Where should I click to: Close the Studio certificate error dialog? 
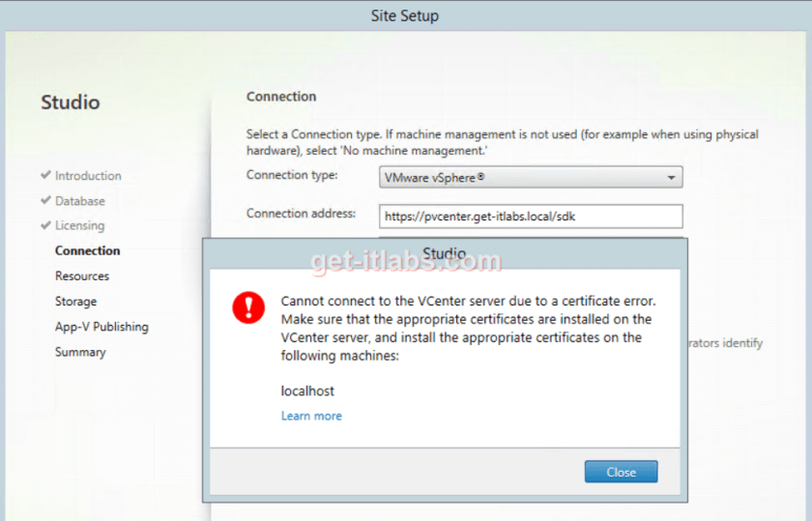pos(621,472)
